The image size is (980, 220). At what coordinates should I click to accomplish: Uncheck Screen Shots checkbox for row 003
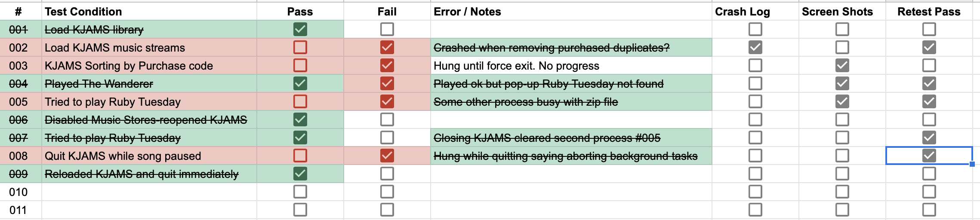[x=842, y=65]
